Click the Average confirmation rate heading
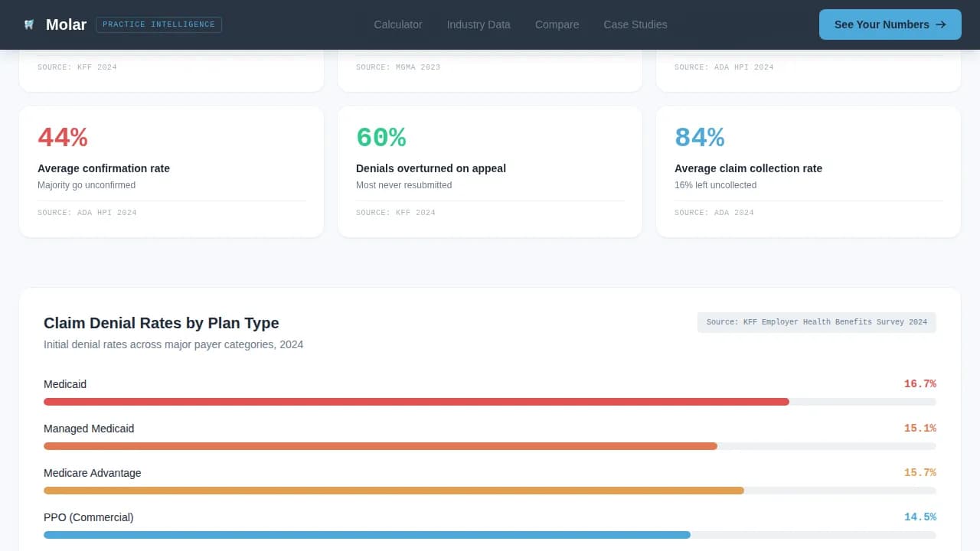 (103, 168)
